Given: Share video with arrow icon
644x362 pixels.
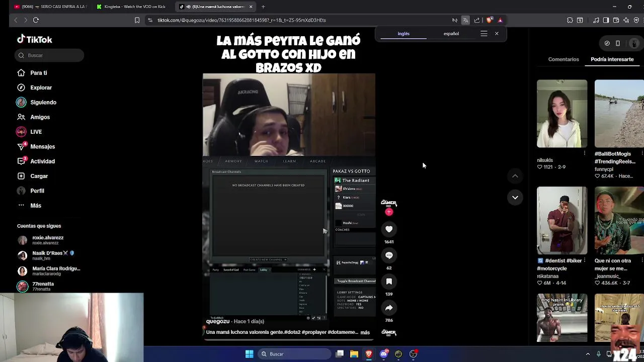Looking at the screenshot, I should coord(389,308).
